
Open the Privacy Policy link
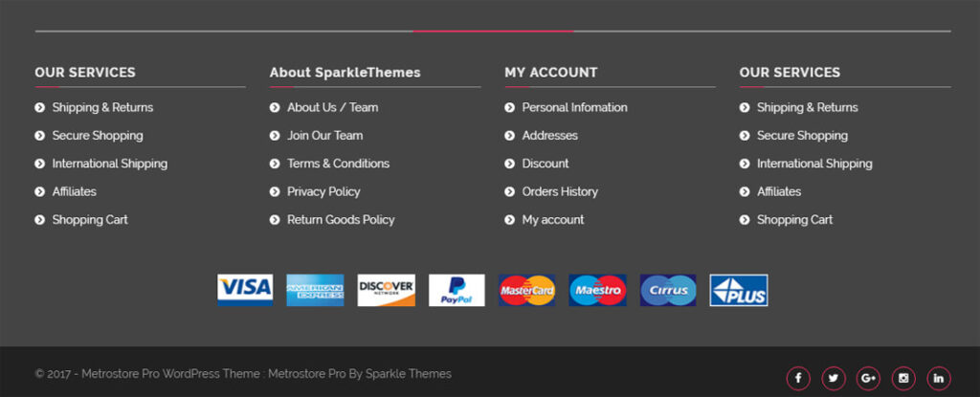click(323, 191)
